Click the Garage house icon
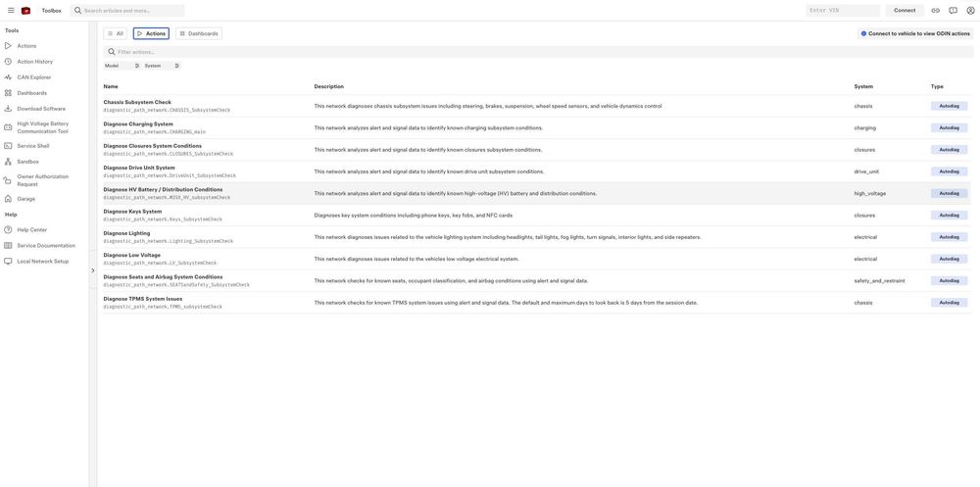This screenshot has width=980, height=487. point(8,199)
